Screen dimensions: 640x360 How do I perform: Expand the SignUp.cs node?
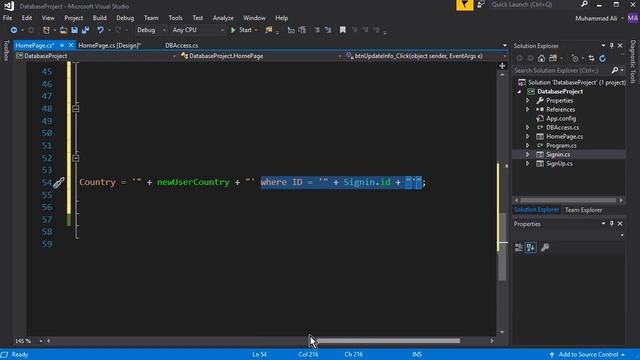tap(528, 164)
